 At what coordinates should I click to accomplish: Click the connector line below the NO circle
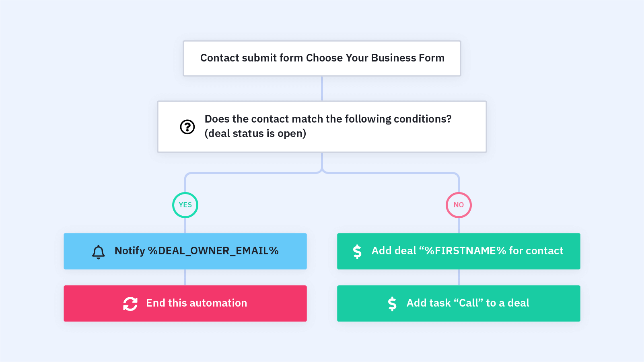459,225
